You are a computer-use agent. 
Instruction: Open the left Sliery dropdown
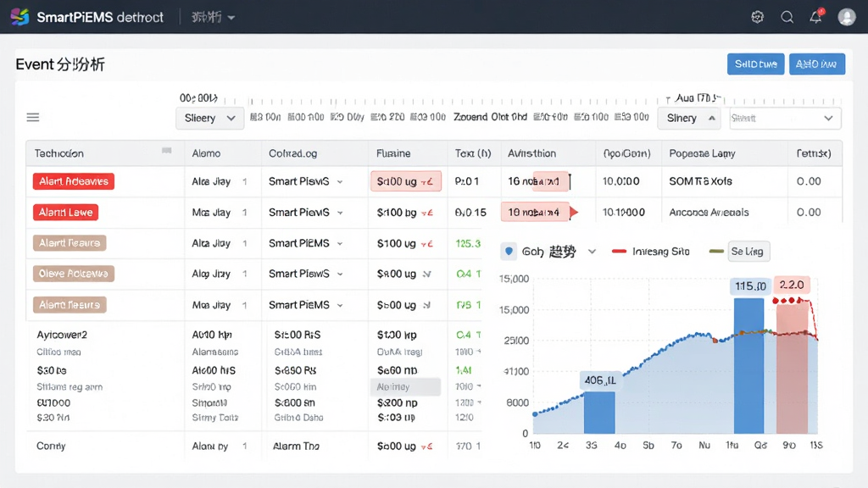pyautogui.click(x=210, y=119)
